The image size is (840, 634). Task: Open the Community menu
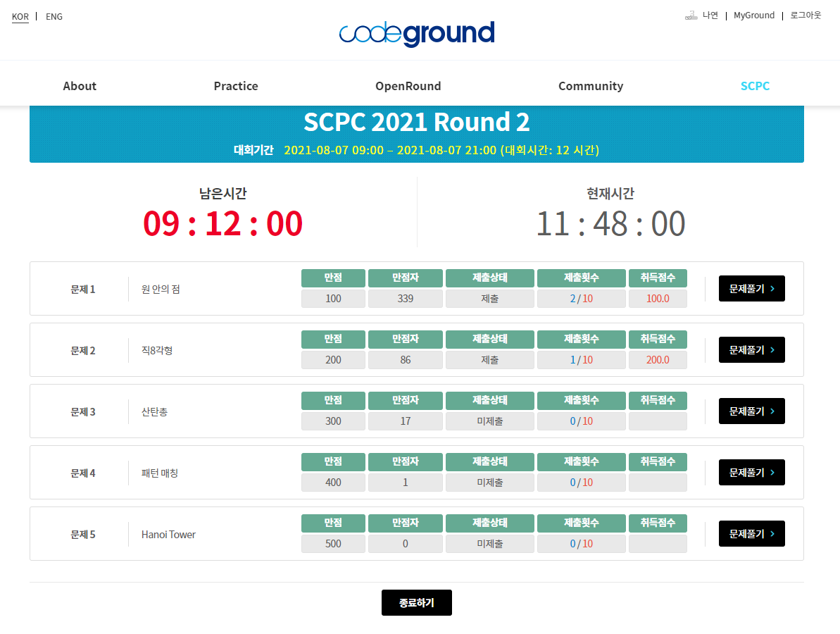coord(591,86)
